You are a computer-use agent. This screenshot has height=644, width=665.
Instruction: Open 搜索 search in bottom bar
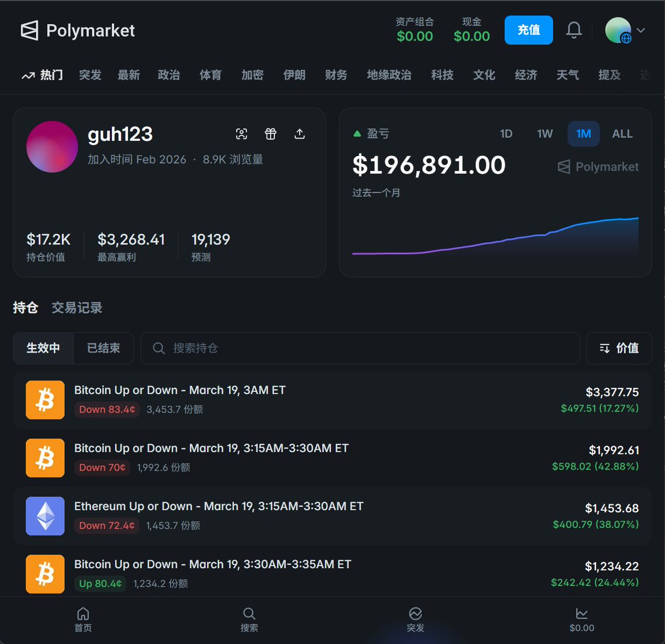coord(249,620)
